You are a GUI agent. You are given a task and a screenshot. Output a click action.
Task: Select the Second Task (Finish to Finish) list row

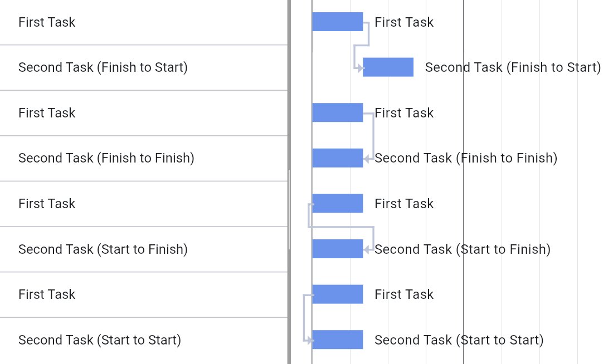click(x=106, y=158)
